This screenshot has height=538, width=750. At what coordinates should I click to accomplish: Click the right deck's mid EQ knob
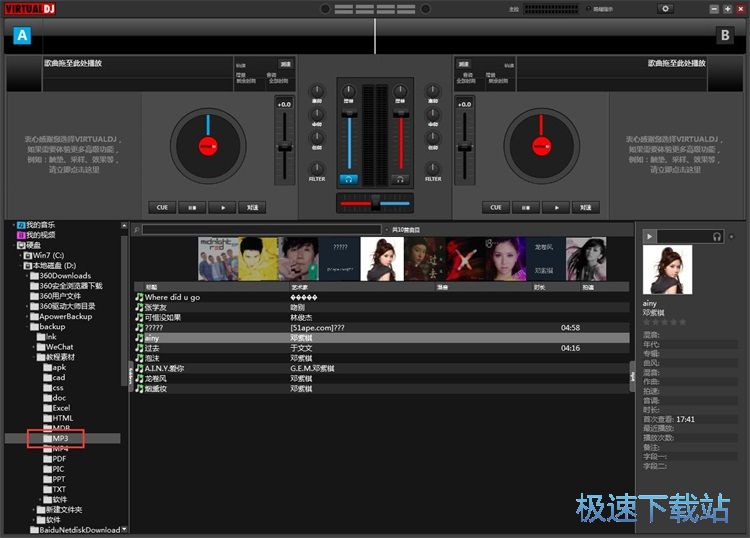tap(433, 114)
